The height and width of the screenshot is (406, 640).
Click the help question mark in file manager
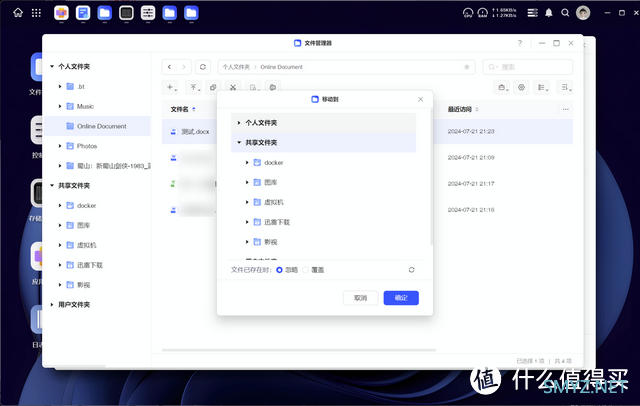point(520,43)
